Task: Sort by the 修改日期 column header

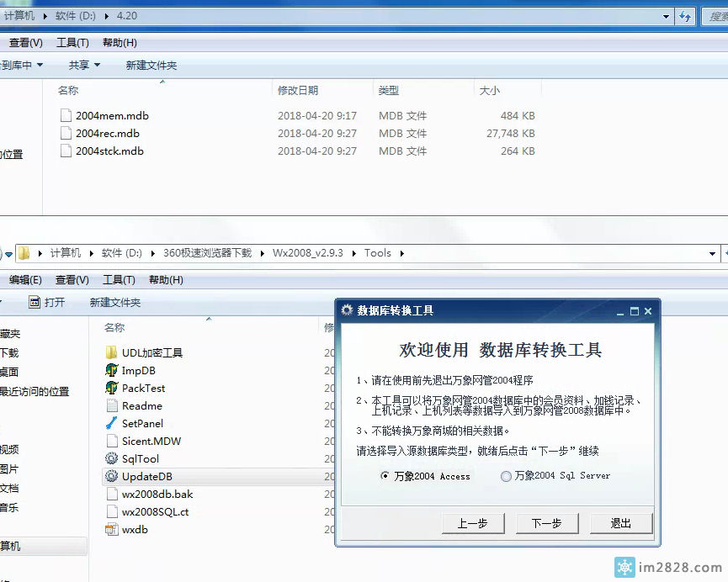Action: click(x=298, y=91)
